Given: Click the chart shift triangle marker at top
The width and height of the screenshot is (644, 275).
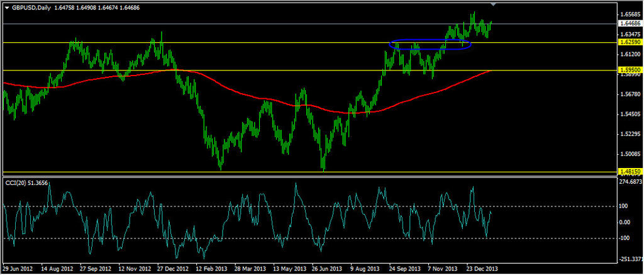Looking at the screenshot, I should coord(493,4).
